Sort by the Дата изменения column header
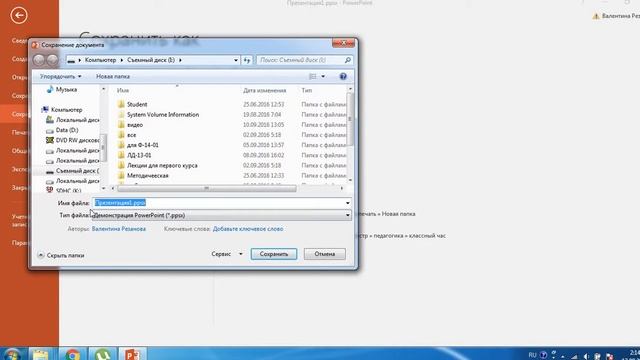The height and width of the screenshot is (360, 640). 264,91
